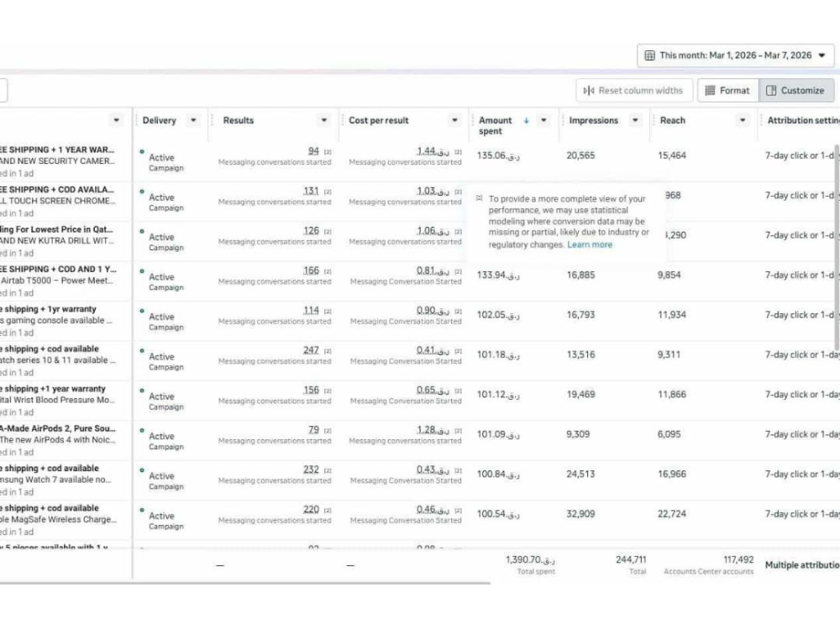Click the Reach value 22,724
The image size is (840, 630).
[672, 514]
